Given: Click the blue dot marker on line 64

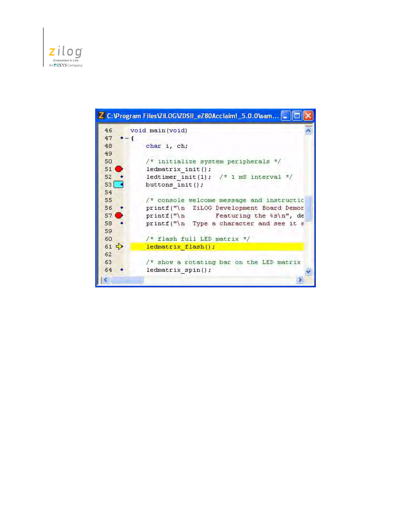Looking at the screenshot, I should pyautogui.click(x=121, y=270).
